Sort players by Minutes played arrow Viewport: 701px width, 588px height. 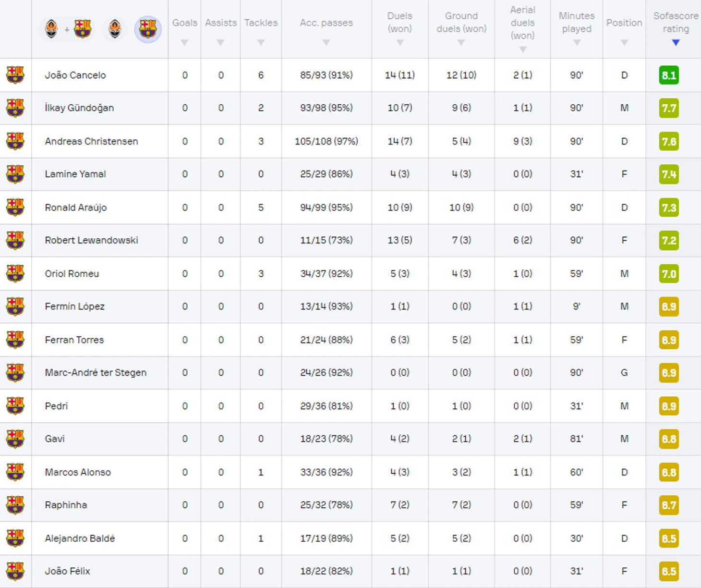(x=577, y=43)
